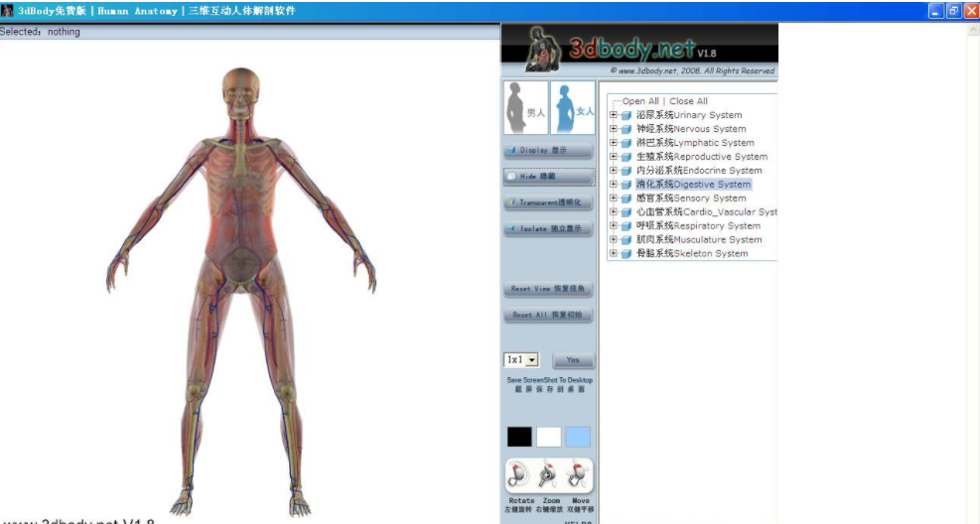Expand the Urinary System tree node
Screen dimensions: 980x524
(x=614, y=115)
